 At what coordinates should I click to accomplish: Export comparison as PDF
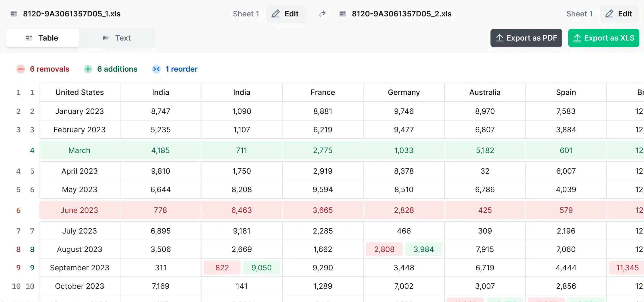coord(526,38)
